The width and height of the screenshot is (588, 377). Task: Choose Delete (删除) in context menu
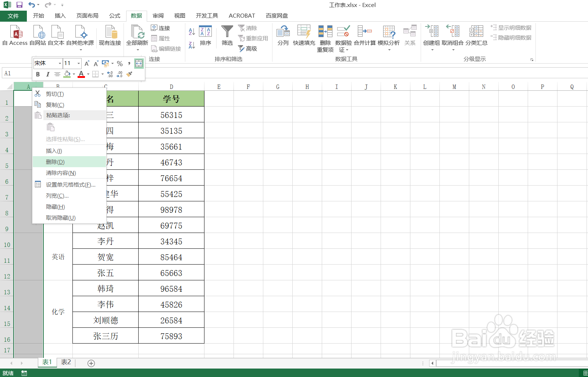[x=70, y=162]
